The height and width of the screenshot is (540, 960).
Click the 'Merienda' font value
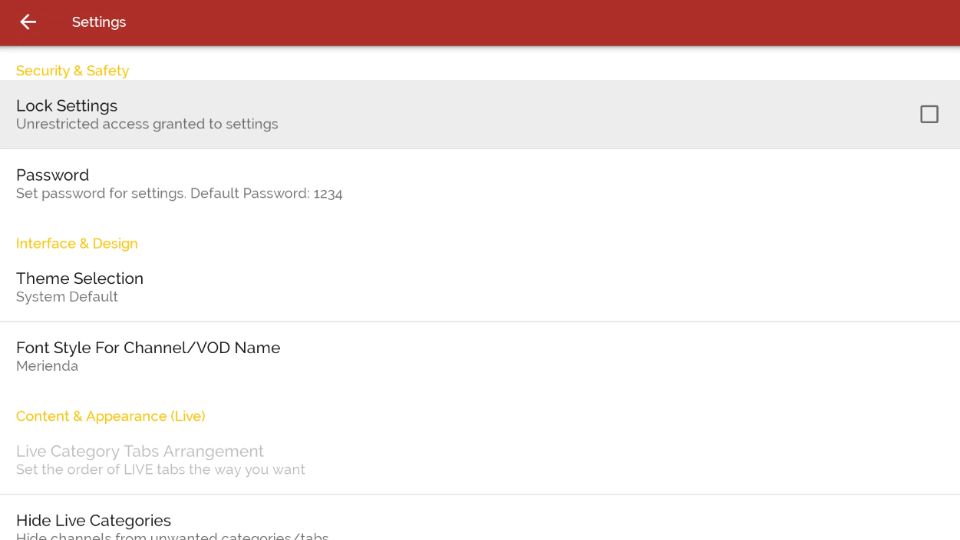[47, 366]
